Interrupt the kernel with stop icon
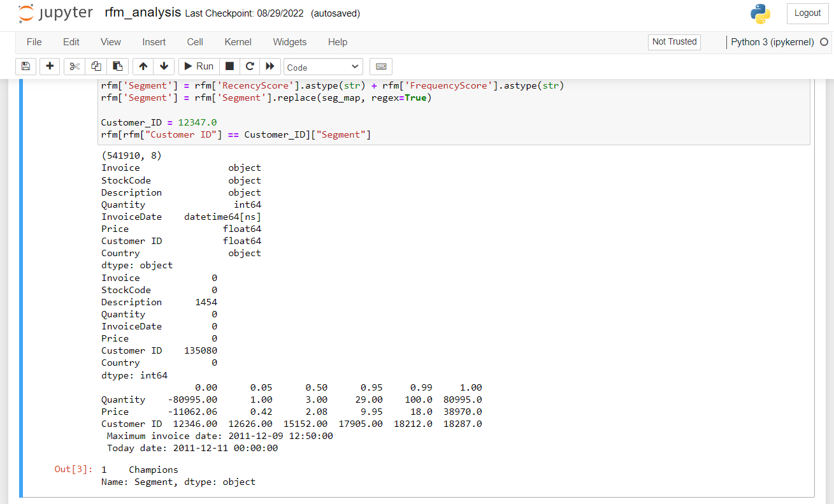834x504 pixels. coord(229,66)
